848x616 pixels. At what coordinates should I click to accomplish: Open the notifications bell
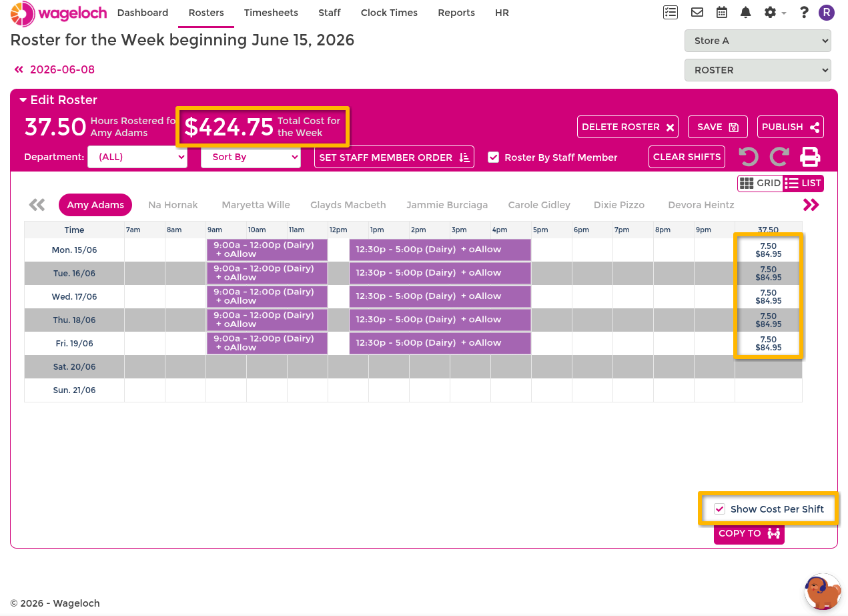pos(745,13)
